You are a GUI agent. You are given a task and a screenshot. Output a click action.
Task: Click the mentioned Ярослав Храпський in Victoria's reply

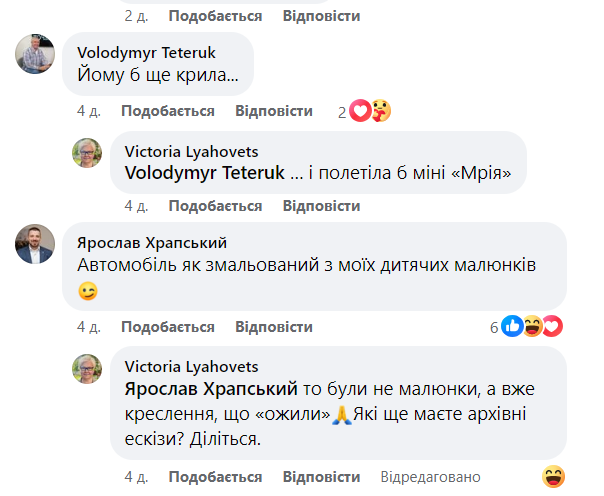[210, 387]
